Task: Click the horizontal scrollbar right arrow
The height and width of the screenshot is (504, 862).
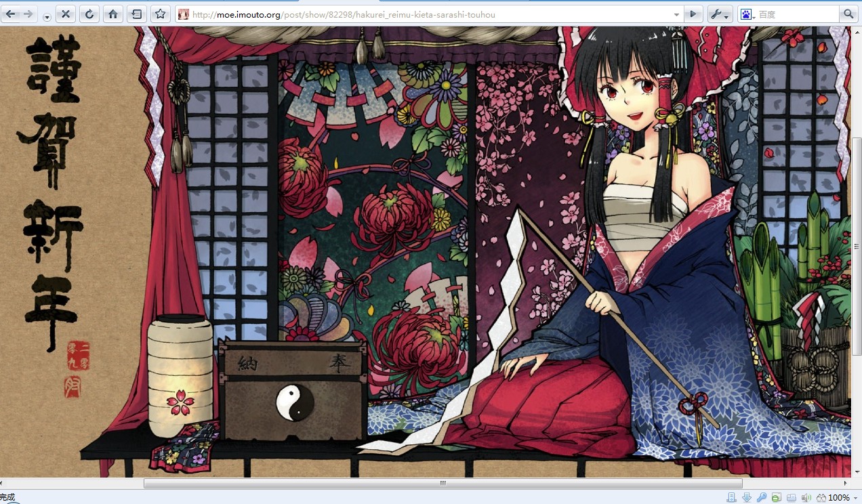Action: point(845,484)
